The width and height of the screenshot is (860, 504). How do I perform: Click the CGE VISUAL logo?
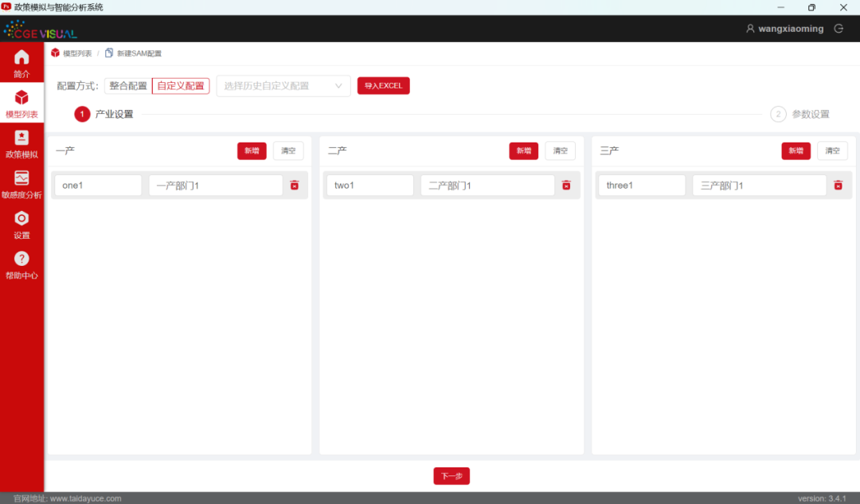coord(40,29)
